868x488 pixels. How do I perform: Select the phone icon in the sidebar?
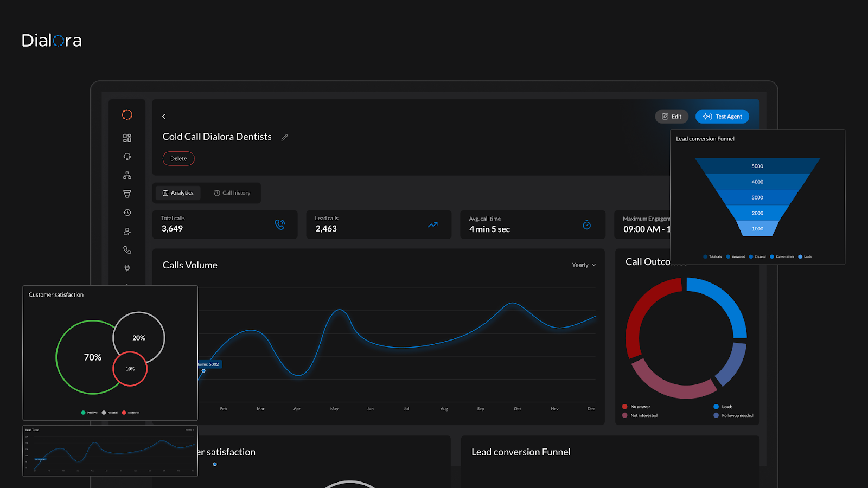[127, 250]
